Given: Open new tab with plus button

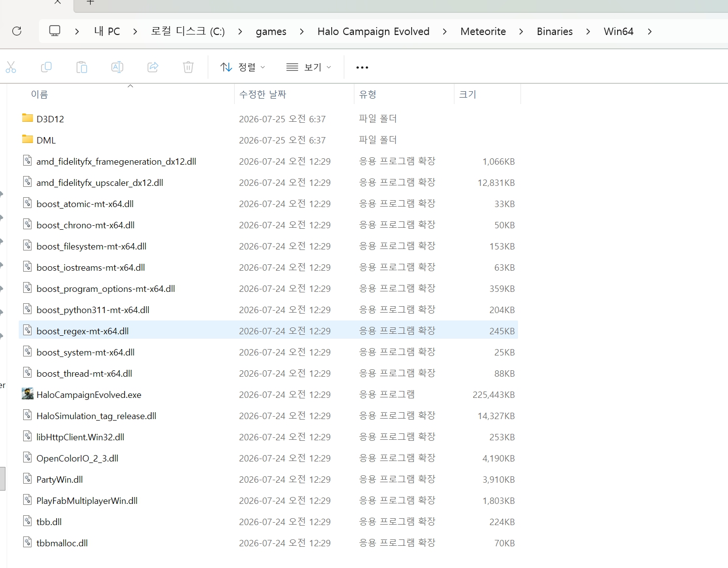Looking at the screenshot, I should click(x=90, y=2).
